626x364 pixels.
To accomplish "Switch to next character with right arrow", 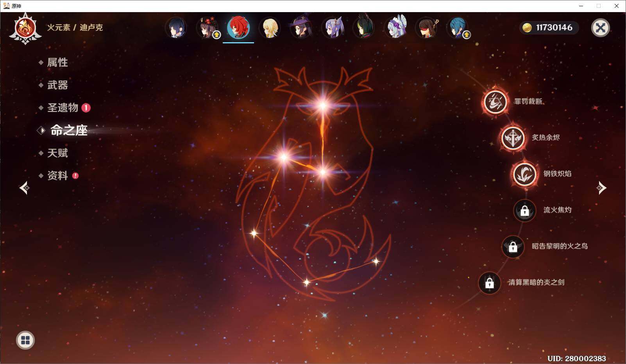I will [601, 188].
